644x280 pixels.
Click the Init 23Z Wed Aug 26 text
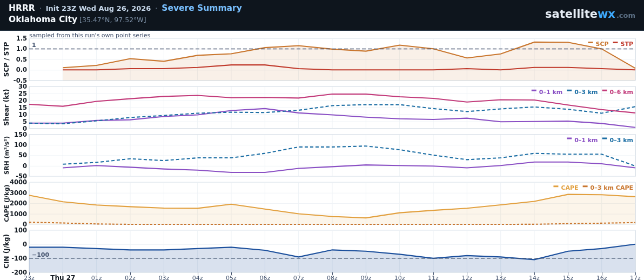click(x=98, y=9)
